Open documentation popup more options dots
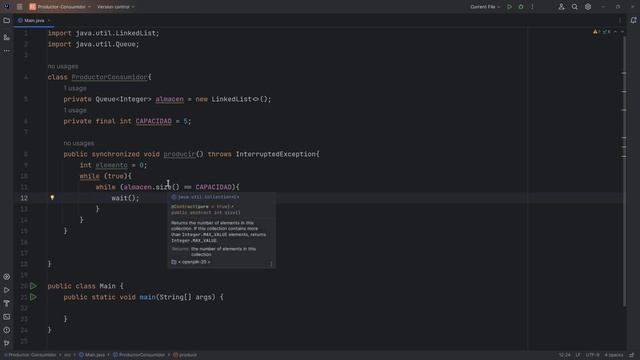The image size is (640, 360). [271, 263]
